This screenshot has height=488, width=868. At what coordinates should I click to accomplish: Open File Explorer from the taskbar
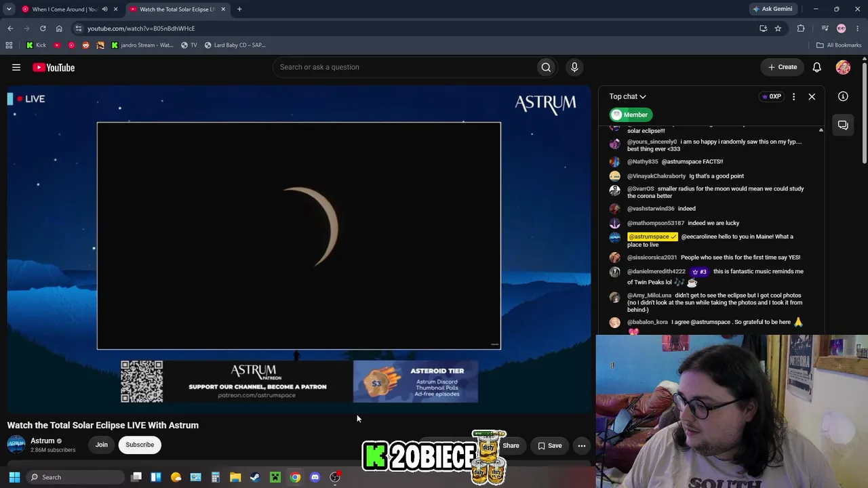(x=235, y=477)
